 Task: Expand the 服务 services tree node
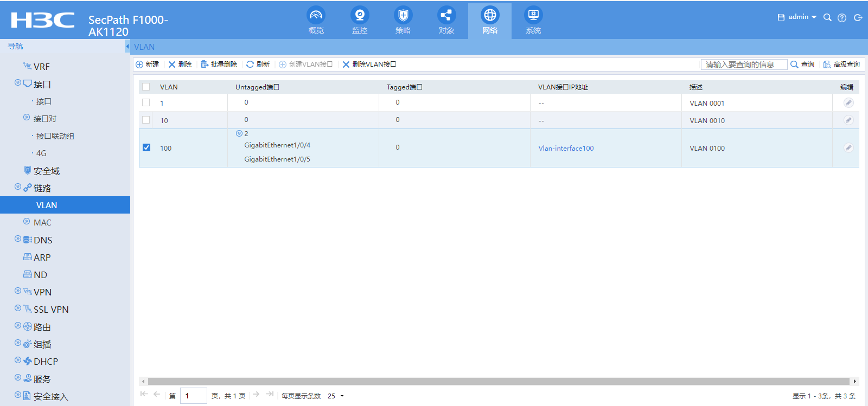coord(18,378)
